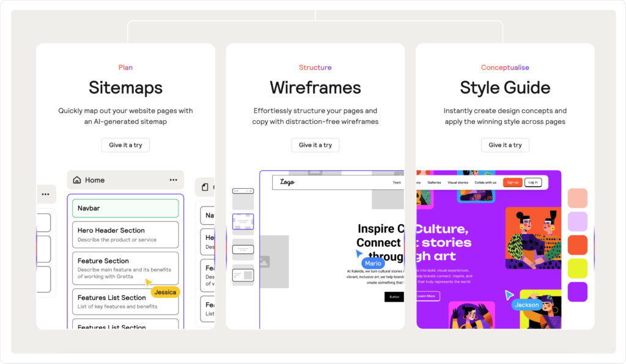Choose the highlighted hero wireframe layout thumbnail
This screenshot has width=626, height=364.
click(x=243, y=221)
